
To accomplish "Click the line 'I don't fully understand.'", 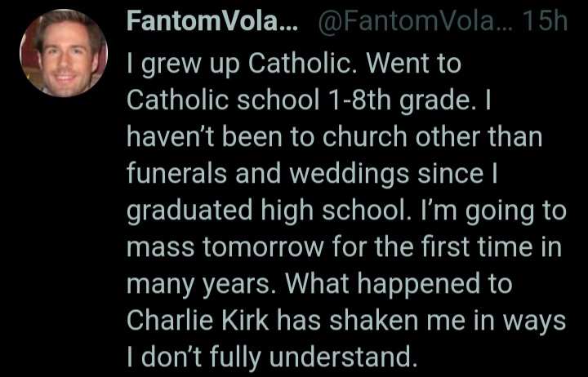I will point(272,357).
